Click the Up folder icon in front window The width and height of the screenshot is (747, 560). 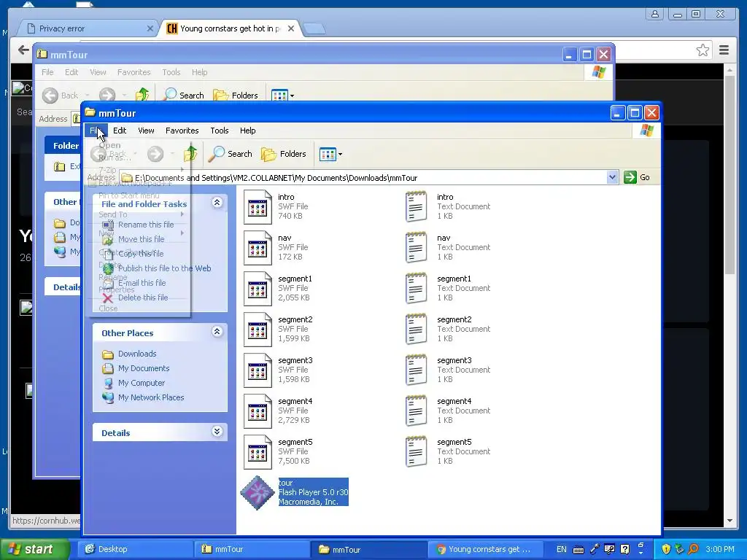[x=190, y=154]
